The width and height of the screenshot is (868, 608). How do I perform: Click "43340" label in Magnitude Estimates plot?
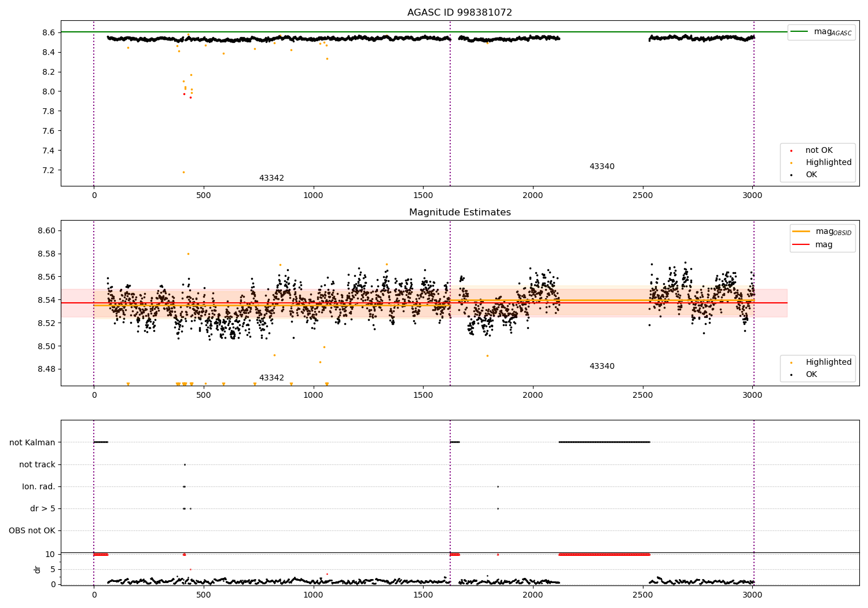point(602,367)
